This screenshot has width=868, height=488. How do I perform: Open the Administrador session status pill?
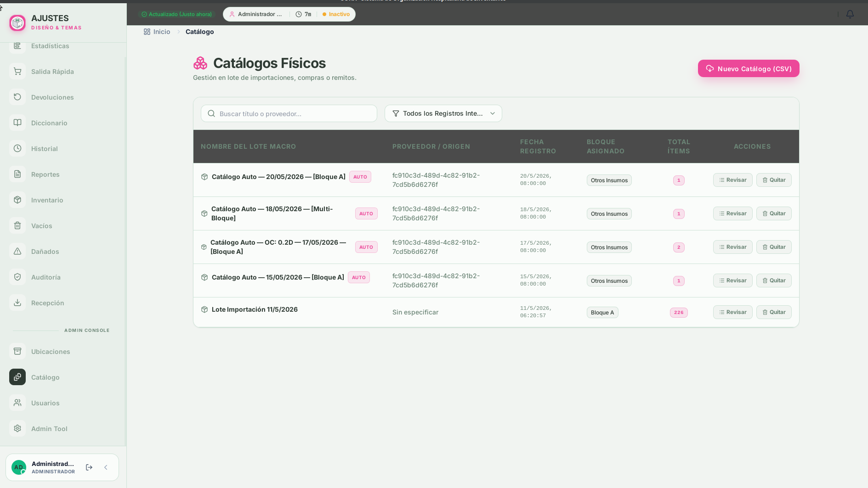pyautogui.click(x=289, y=14)
